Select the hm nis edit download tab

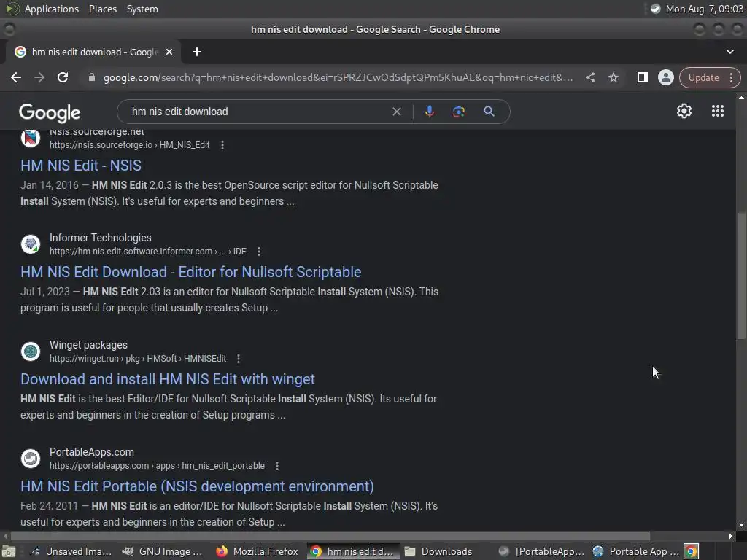pos(93,52)
